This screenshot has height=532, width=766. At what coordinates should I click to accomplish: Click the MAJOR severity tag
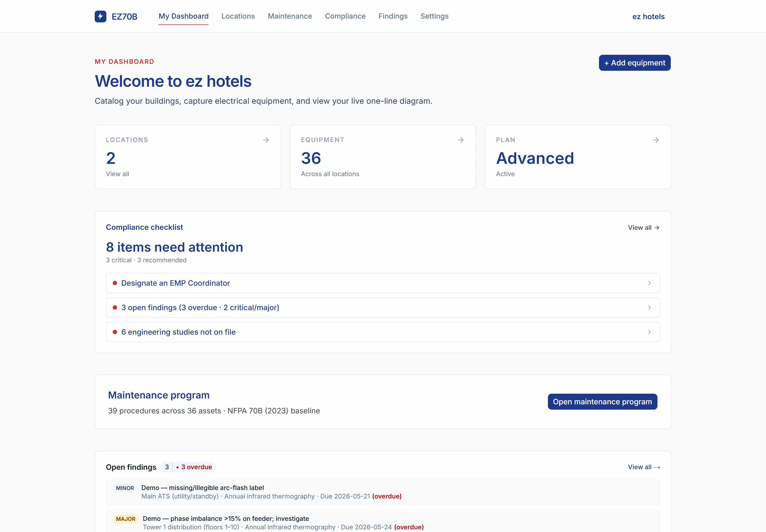coord(125,519)
